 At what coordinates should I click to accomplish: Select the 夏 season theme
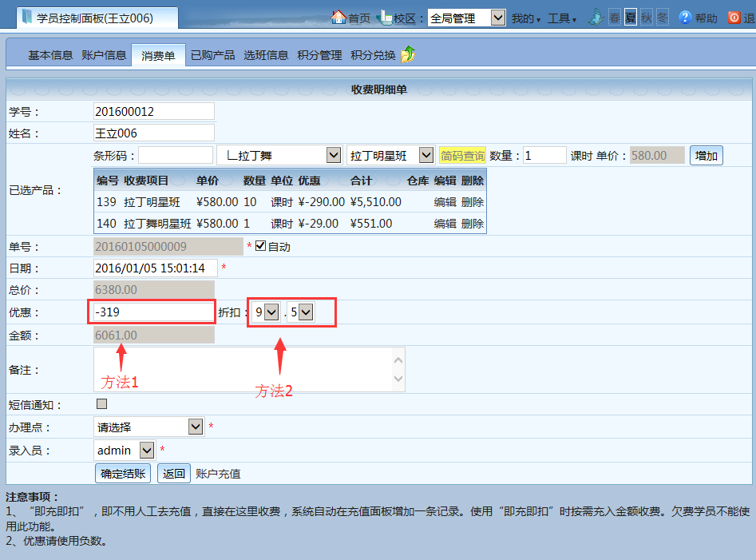pyautogui.click(x=630, y=18)
